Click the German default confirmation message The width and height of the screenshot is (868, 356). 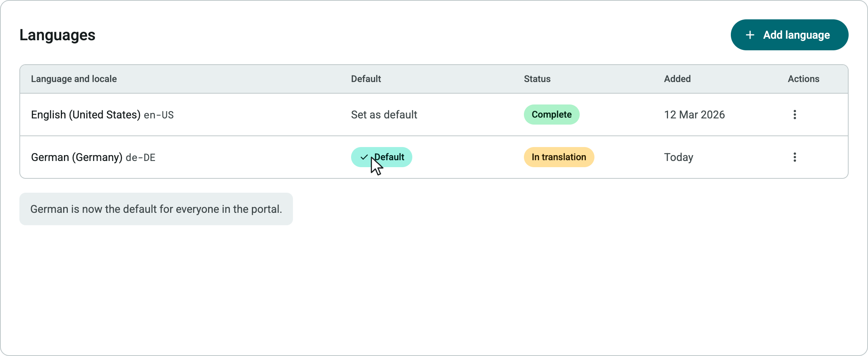[x=156, y=209]
